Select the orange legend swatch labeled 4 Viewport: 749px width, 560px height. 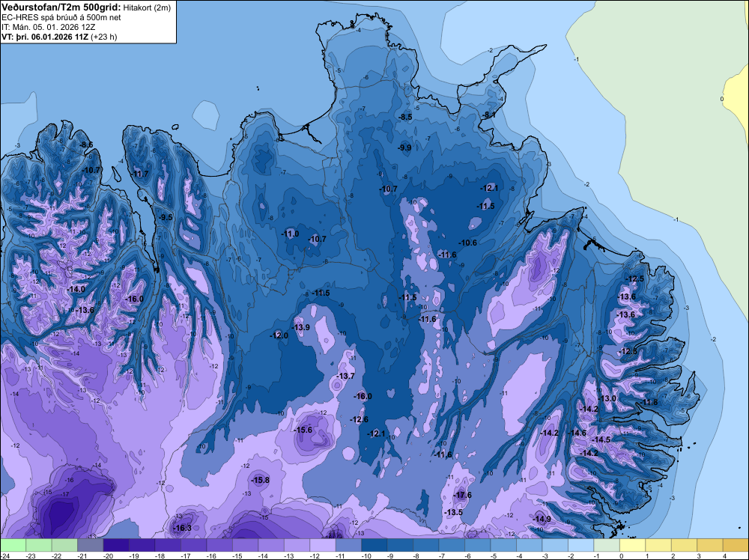tap(736, 545)
